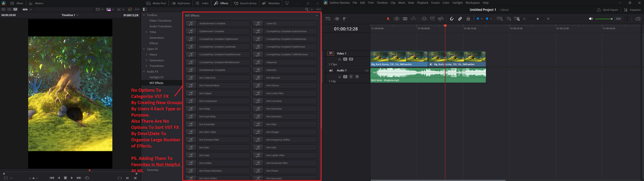
Task: Open the Fairlight menu
Action: (458, 3)
